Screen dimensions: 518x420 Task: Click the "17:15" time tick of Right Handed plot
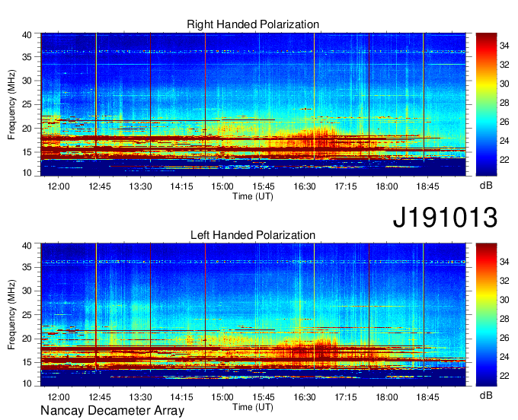(346, 186)
